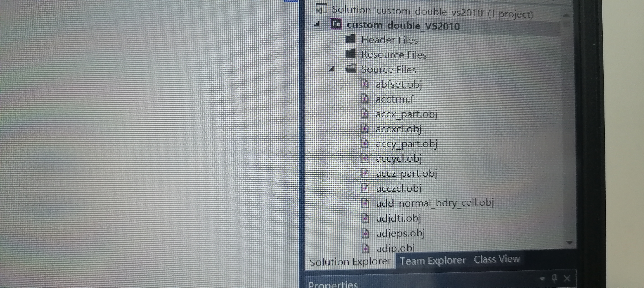Click the Resource Files folder icon
Screen dimensions: 644x288
click(351, 54)
